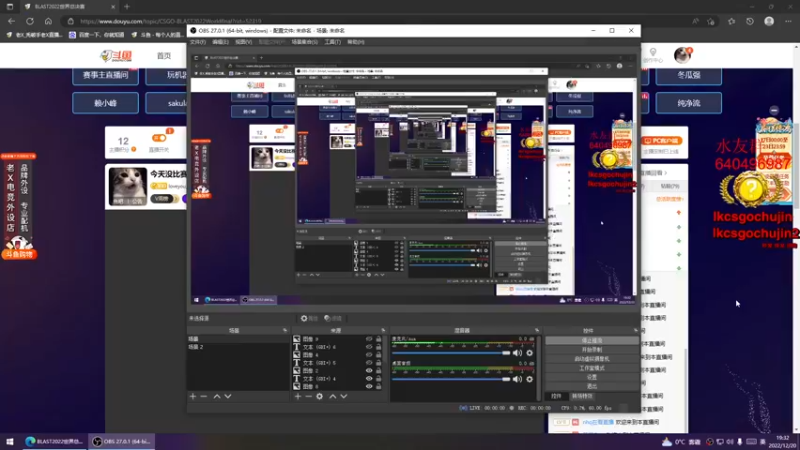Screen dimensions: 800x450
Task: Click cat thumbnail on Douyu page
Action: (128, 186)
